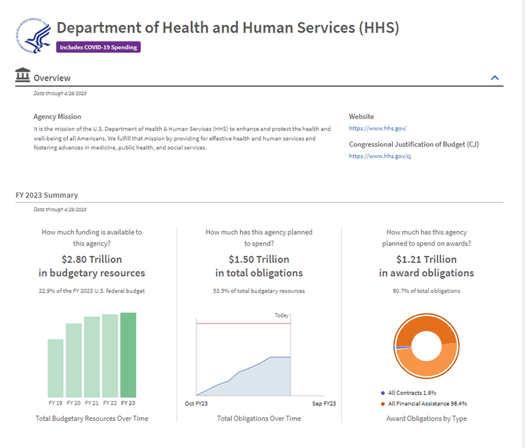Click the FY 19 axis label
Image resolution: width=525 pixels, height=448 pixels.
click(x=55, y=403)
